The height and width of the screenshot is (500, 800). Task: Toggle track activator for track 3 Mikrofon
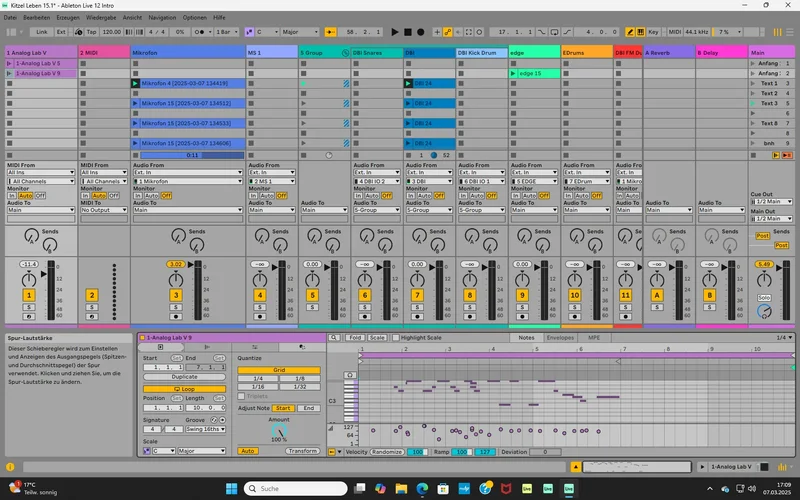click(176, 296)
